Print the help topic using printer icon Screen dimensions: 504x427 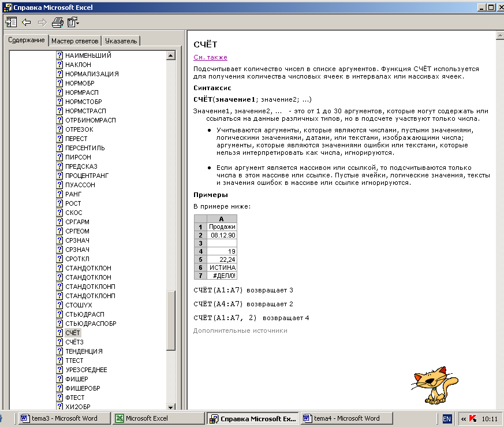(x=58, y=22)
